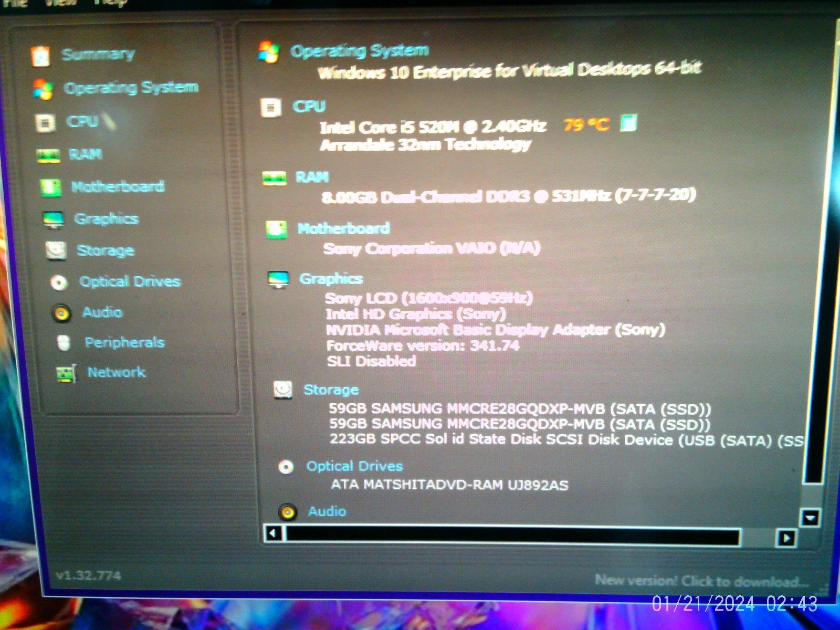Open the Storage heading link in summary
This screenshot has height=630, width=840.
(331, 390)
